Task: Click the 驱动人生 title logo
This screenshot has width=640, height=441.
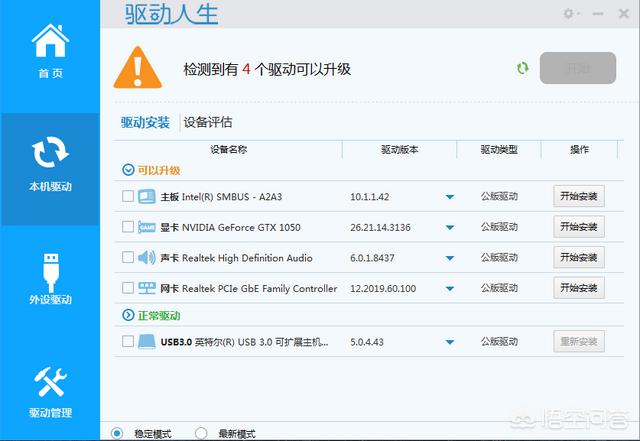Action: pyautogui.click(x=171, y=14)
